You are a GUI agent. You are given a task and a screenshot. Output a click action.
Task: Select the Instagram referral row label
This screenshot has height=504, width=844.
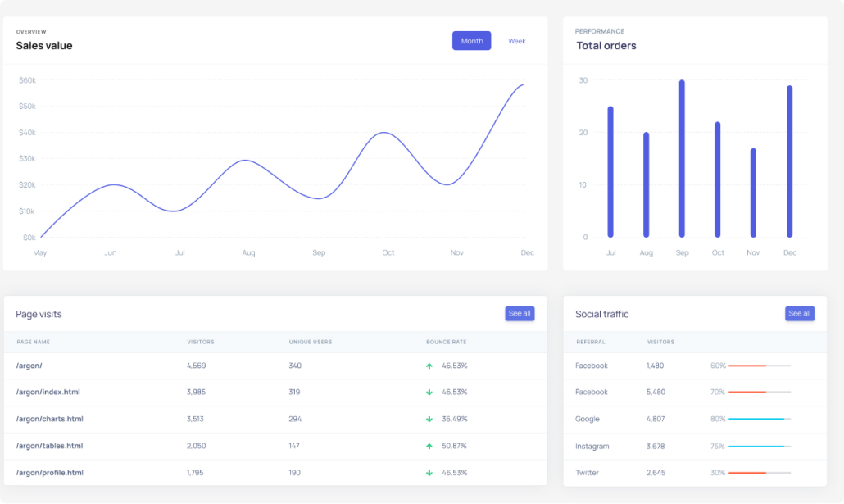(592, 447)
